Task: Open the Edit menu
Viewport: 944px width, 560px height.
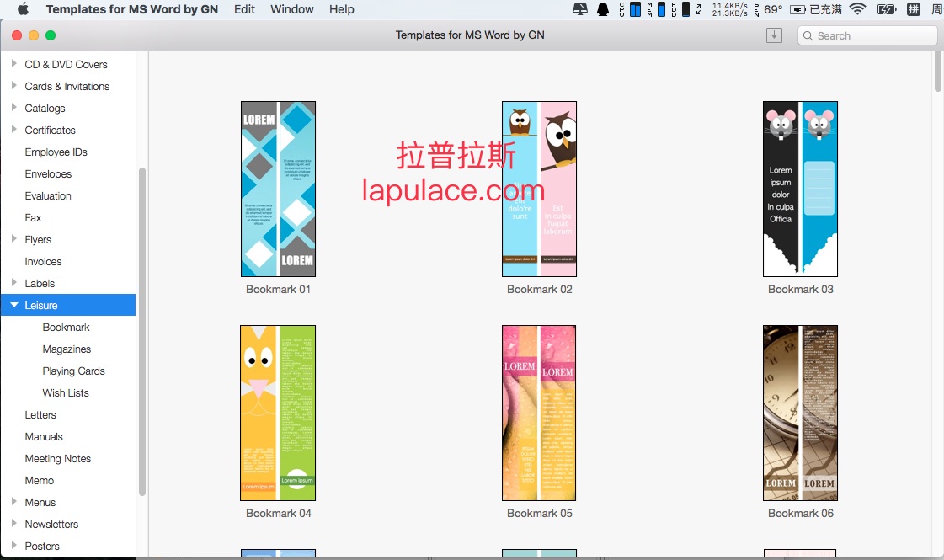Action: click(244, 9)
